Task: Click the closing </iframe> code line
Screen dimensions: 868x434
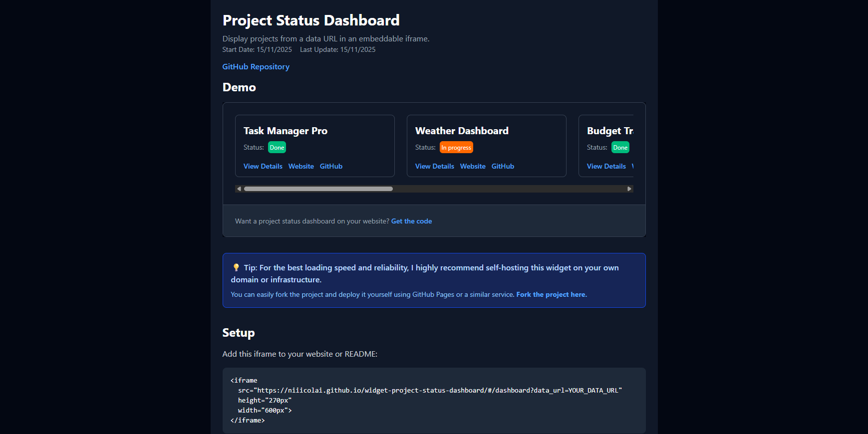Action: pos(248,420)
